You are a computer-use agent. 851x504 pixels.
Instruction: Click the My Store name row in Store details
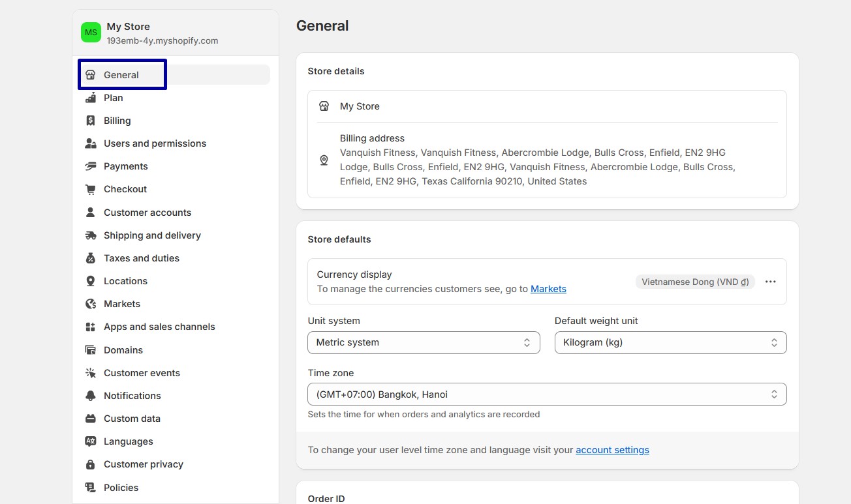547,106
